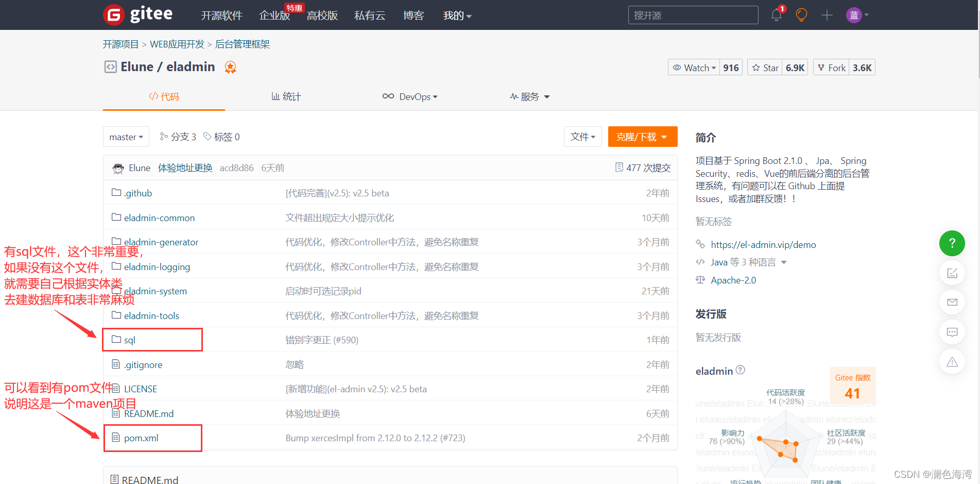Viewport: 980px width, 484px height.
Task: Expand the Java 语言 list
Action: coord(783,262)
